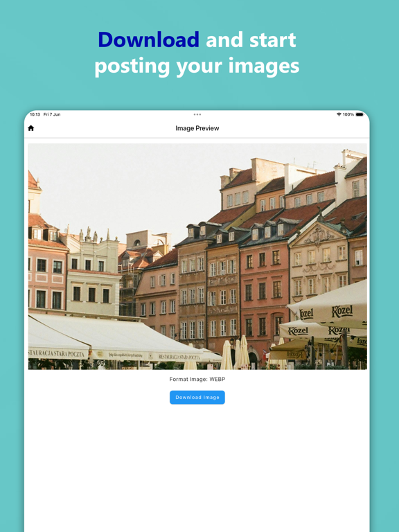Tap the '10.13' clock in status bar
The image size is (399, 532).
tap(35, 114)
